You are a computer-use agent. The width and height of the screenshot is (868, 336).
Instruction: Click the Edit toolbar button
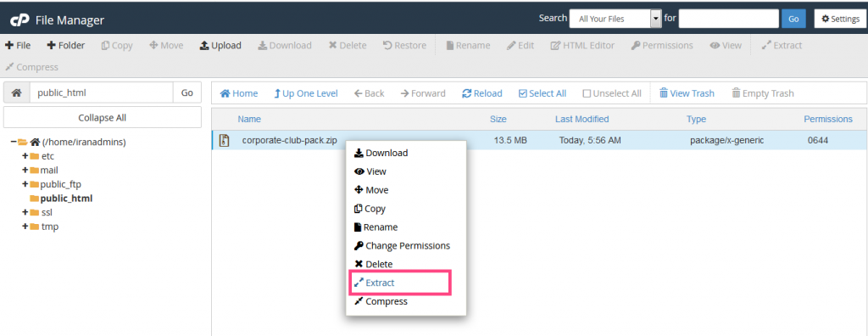pos(520,46)
